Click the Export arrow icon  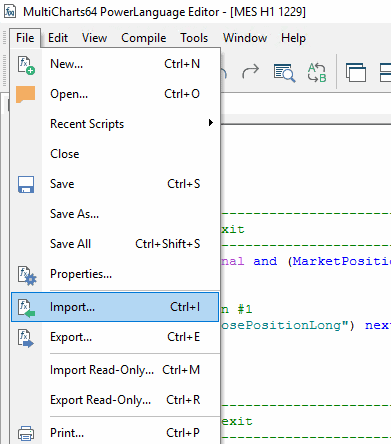pyautogui.click(x=26, y=338)
